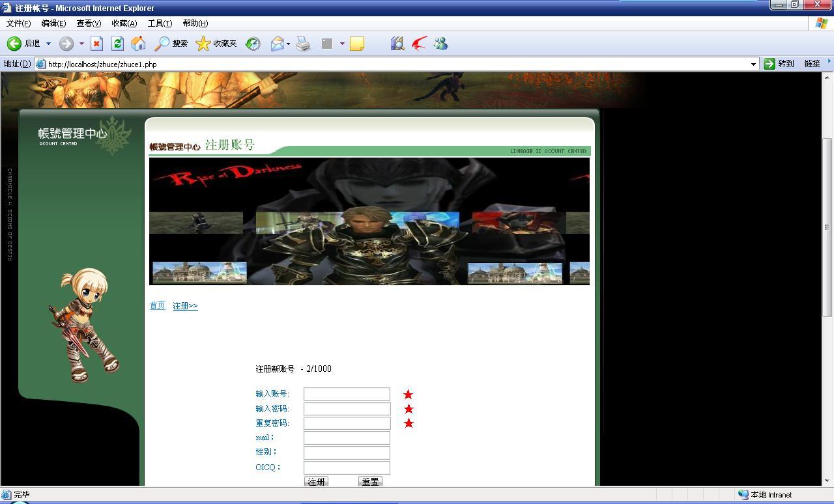Refresh the page with the toolbar icon
834x504 pixels.
[117, 44]
